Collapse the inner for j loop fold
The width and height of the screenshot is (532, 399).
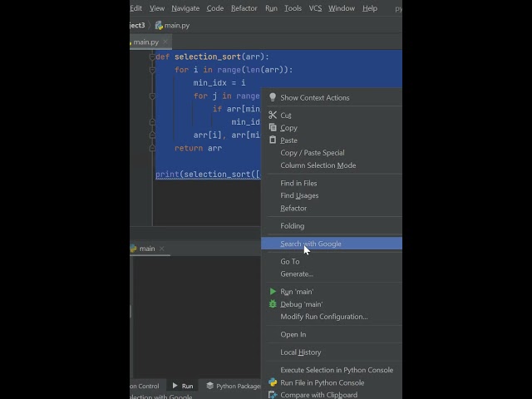[x=152, y=96]
